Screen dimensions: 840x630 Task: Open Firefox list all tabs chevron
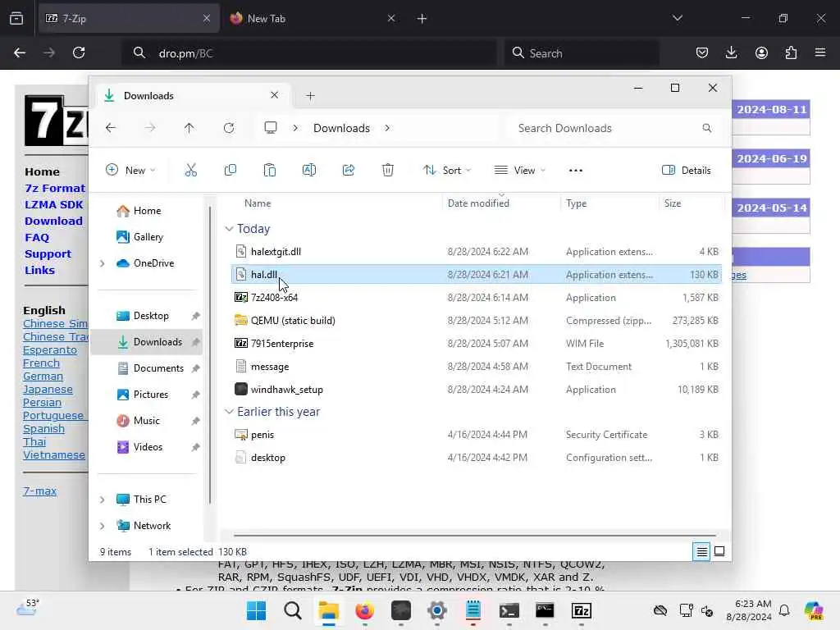678,18
